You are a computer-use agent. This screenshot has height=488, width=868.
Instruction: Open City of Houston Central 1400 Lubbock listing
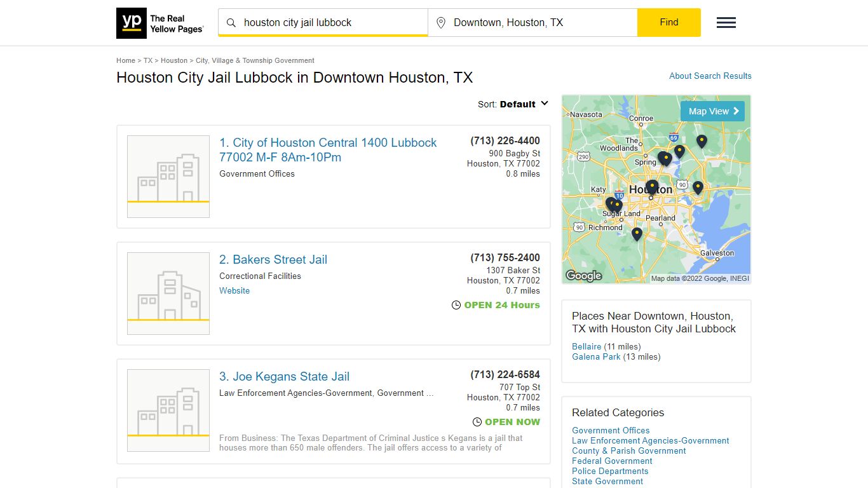tap(328, 150)
